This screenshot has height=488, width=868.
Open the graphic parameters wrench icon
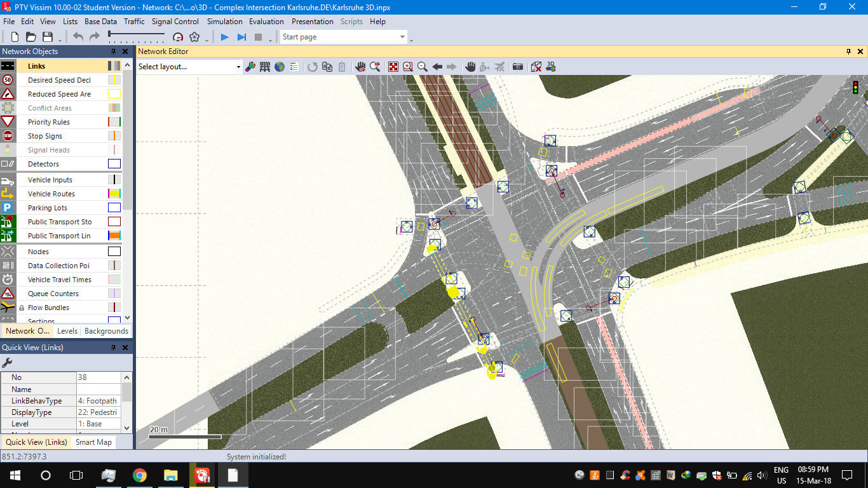click(250, 67)
